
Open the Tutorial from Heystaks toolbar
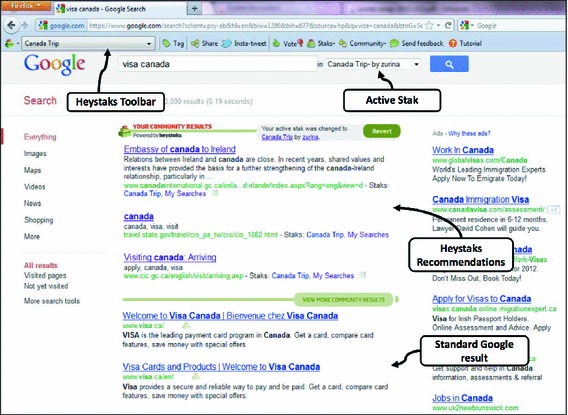point(465,43)
